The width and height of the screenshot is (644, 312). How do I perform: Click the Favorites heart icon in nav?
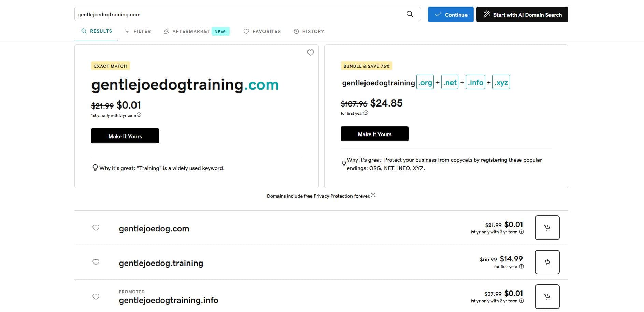[246, 31]
